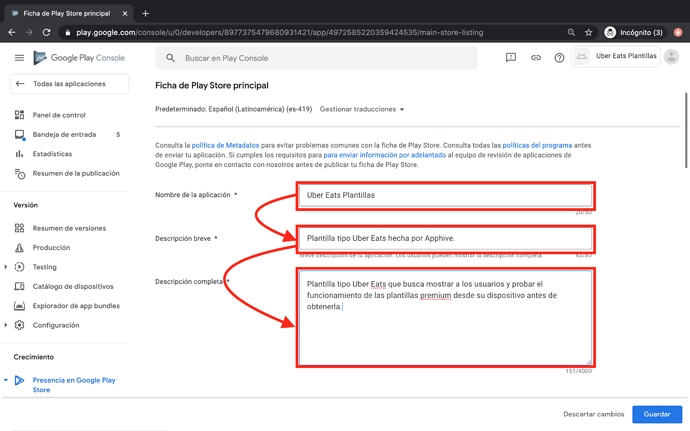Click the Guardar button
The image size is (690, 431).
click(657, 414)
